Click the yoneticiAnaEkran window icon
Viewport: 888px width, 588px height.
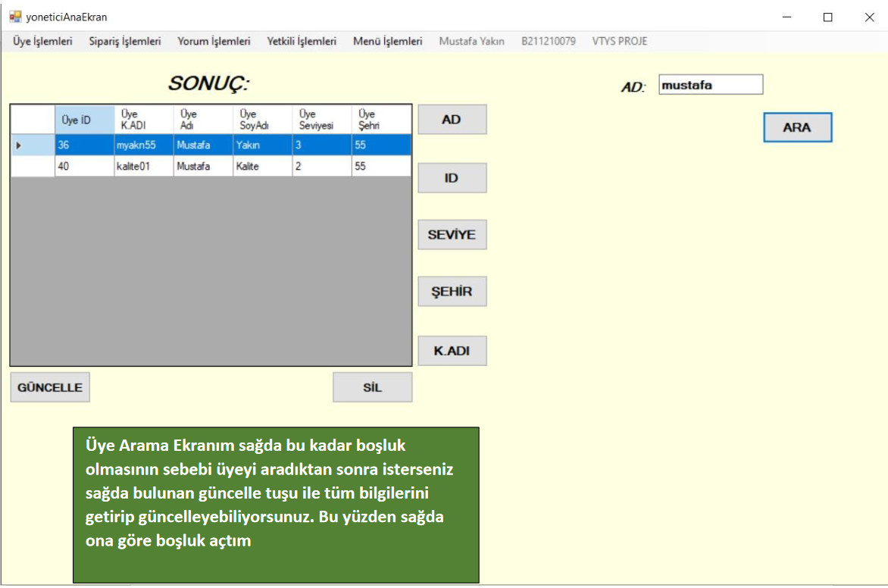pyautogui.click(x=14, y=17)
